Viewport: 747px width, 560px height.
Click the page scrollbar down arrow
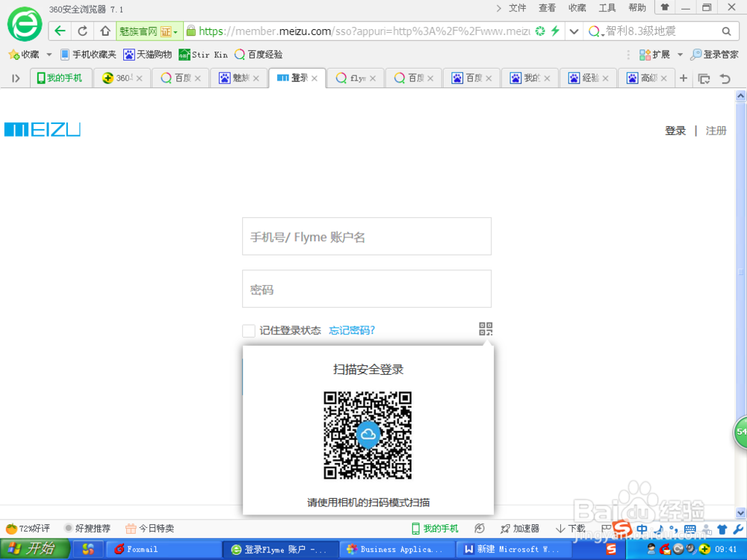[x=741, y=513]
